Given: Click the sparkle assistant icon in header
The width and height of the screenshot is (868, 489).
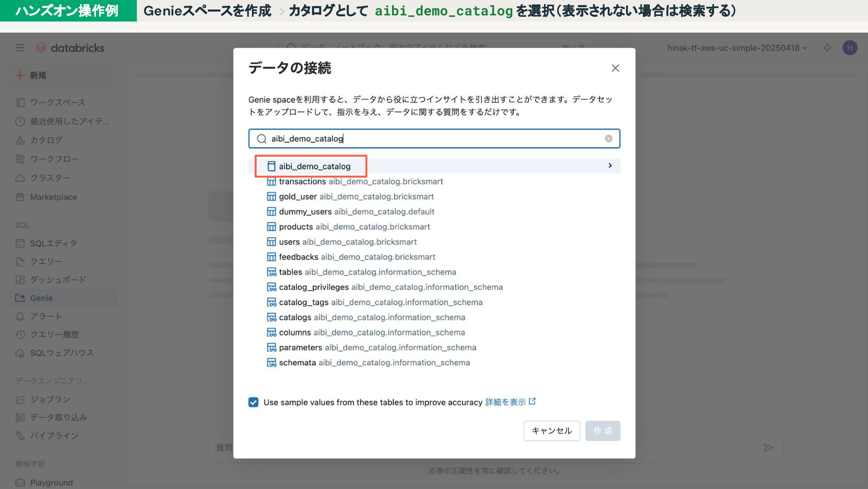Looking at the screenshot, I should click(827, 48).
